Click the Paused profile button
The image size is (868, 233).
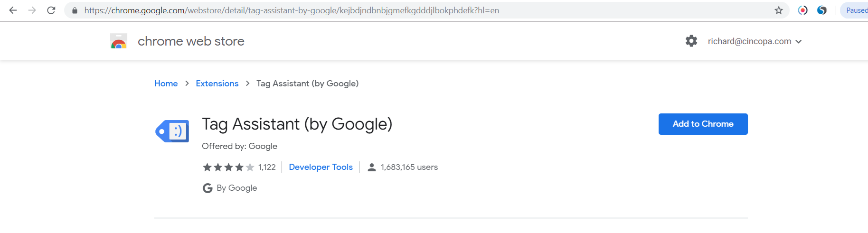pos(856,10)
